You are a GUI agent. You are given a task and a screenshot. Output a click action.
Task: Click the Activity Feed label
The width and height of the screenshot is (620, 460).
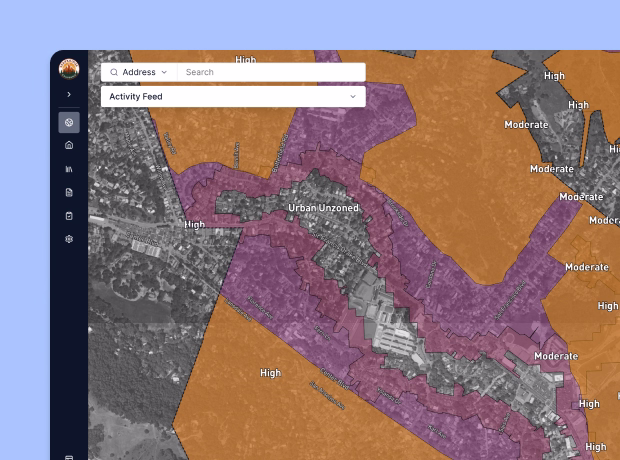tap(136, 97)
